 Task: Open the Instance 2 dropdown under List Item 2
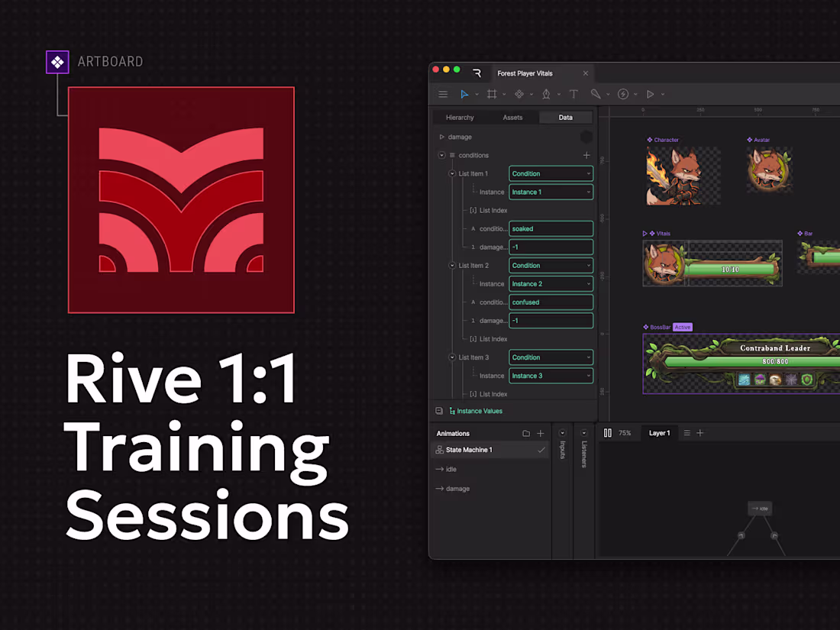[x=551, y=283]
